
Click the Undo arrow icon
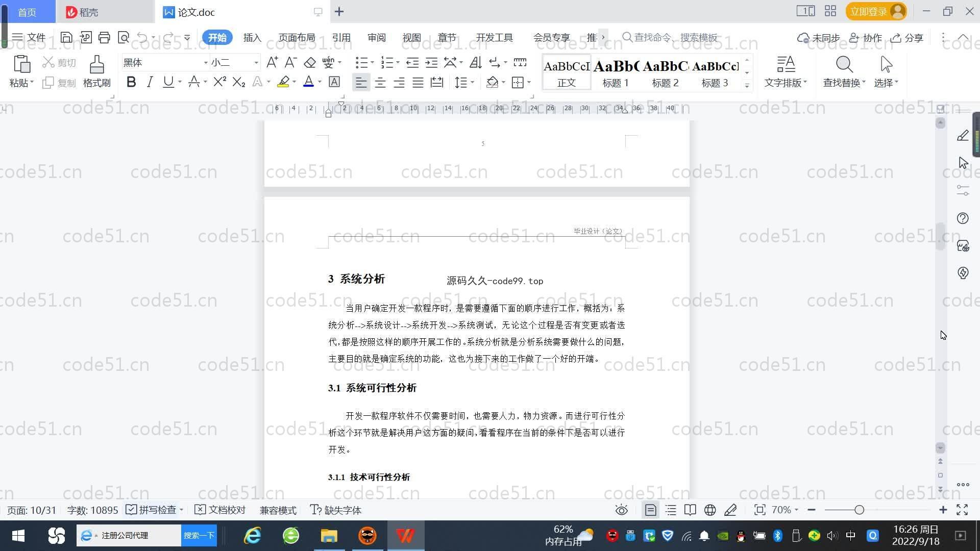(142, 37)
